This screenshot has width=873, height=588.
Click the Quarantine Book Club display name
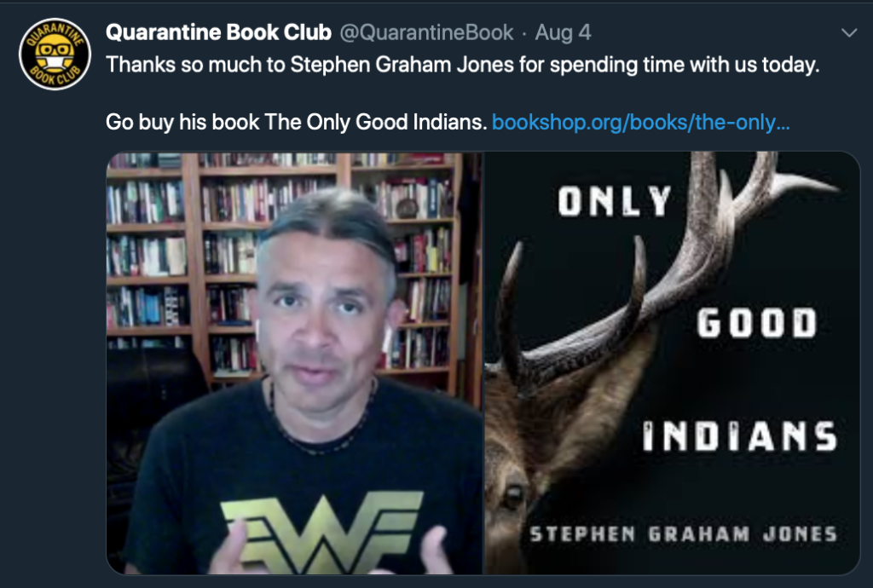[218, 32]
